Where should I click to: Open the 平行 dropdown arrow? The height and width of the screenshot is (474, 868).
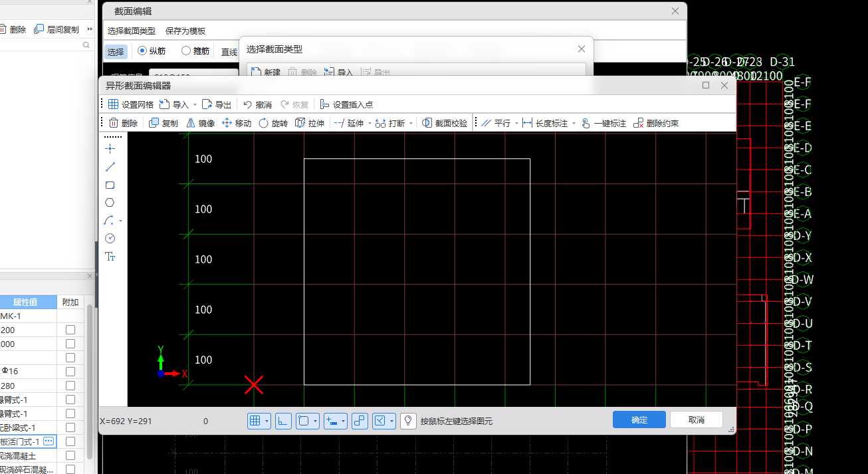pyautogui.click(x=516, y=123)
